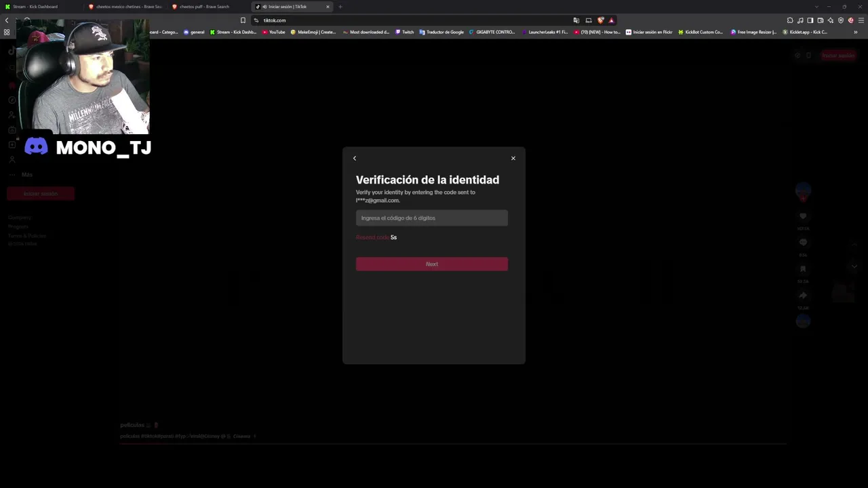
Task: Click the top-right Iniciar sesión button
Action: coord(838,56)
